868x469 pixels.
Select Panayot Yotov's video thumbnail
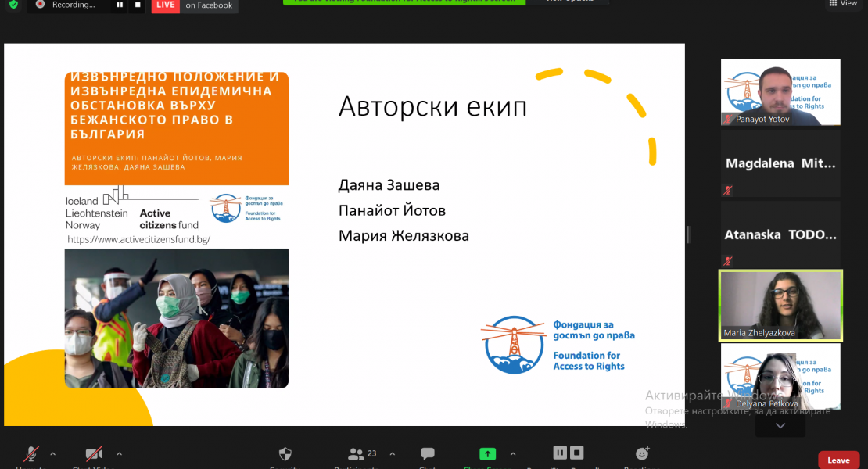click(780, 91)
